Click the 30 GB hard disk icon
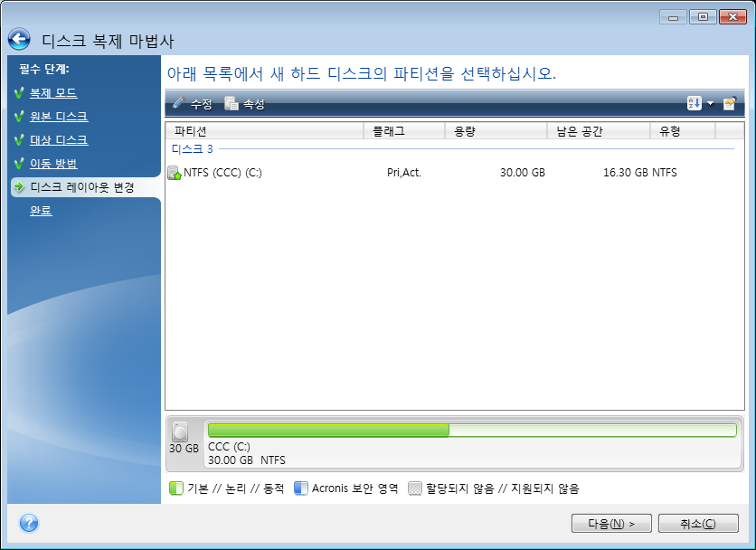The width and height of the screenshot is (756, 550). coord(182,430)
